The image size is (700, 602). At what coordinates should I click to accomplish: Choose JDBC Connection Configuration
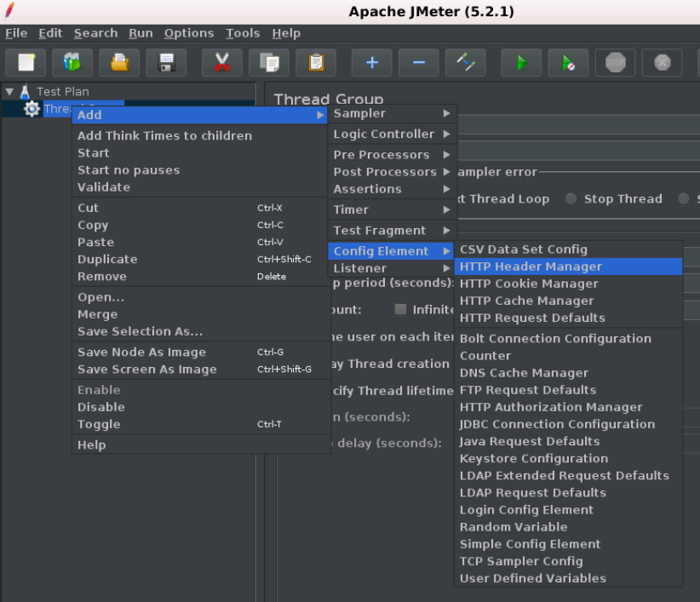point(568,424)
